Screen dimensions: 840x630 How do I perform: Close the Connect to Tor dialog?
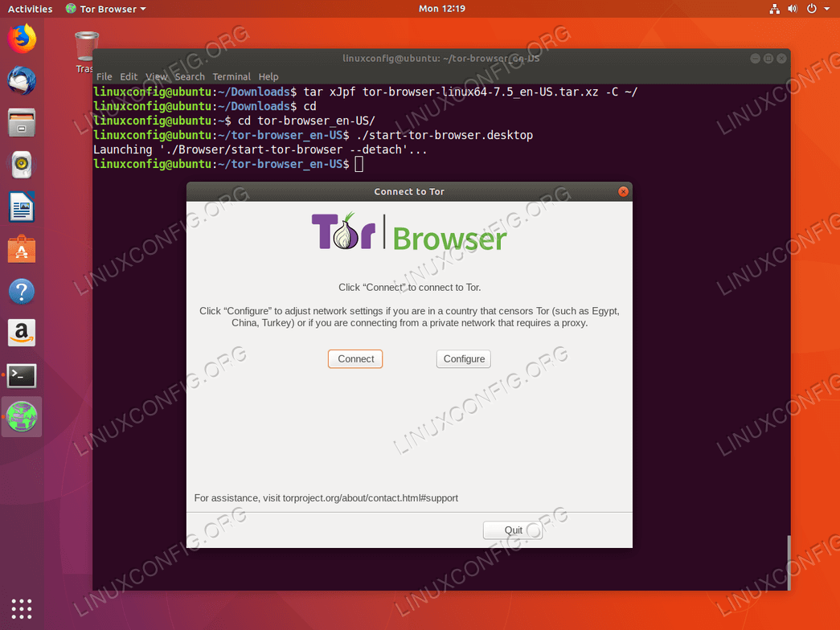click(x=623, y=192)
